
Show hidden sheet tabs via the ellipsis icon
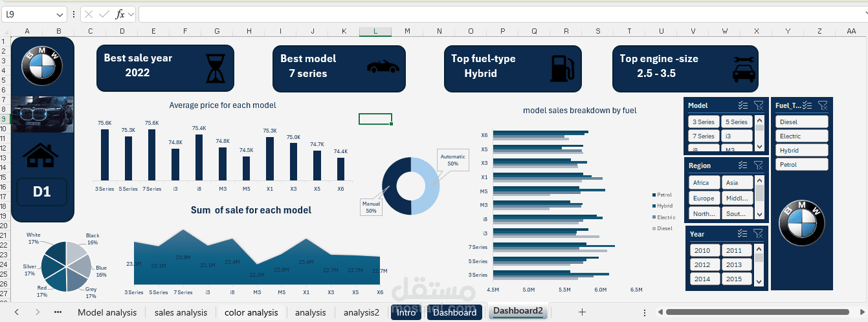coord(58,312)
